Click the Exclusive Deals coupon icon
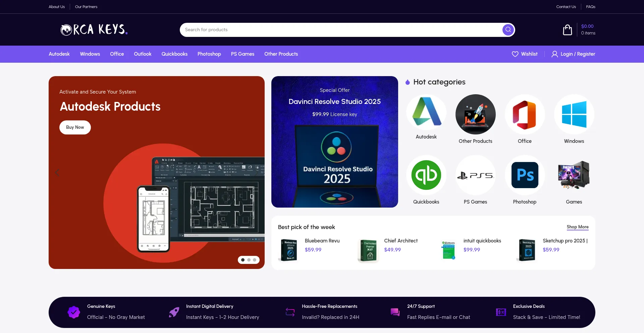This screenshot has width=644, height=333. point(501,312)
